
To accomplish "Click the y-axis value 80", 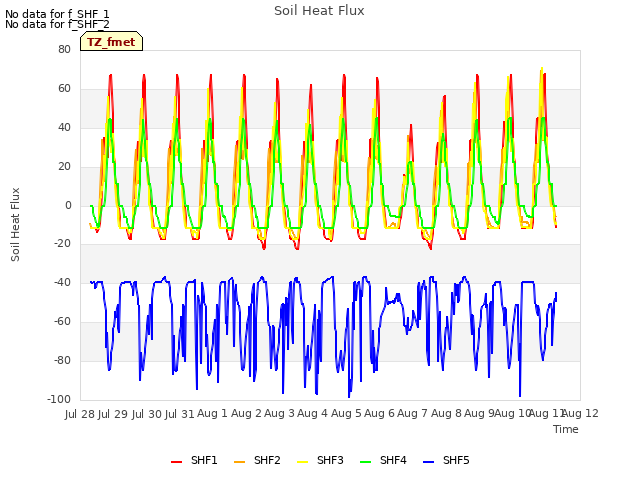I will [64, 49].
